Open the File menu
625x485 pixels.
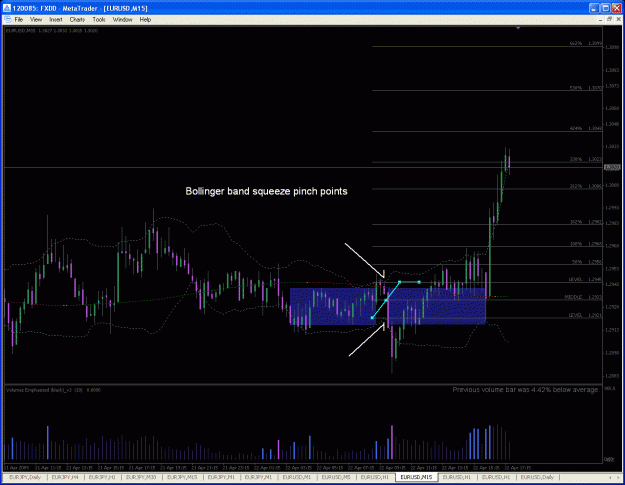(19, 20)
